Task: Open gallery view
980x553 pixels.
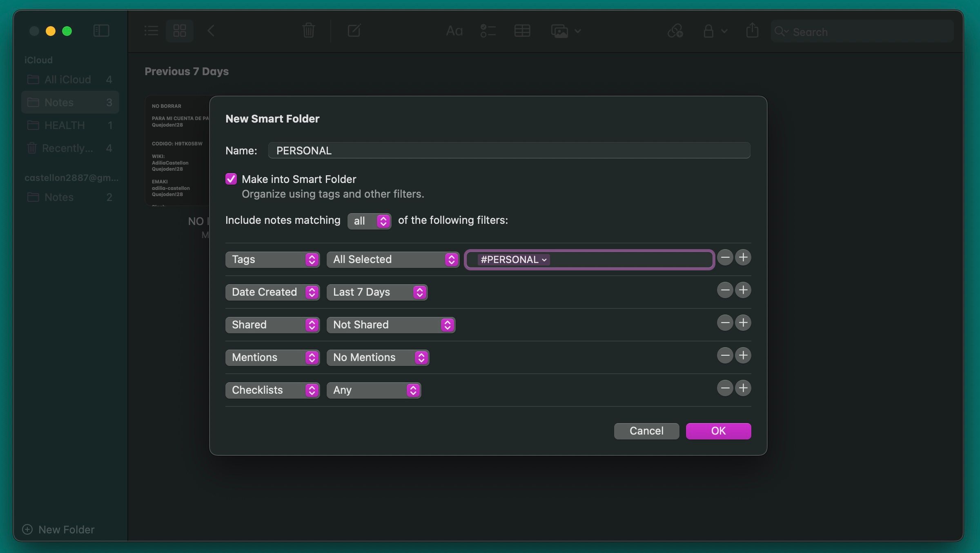Action: click(179, 31)
